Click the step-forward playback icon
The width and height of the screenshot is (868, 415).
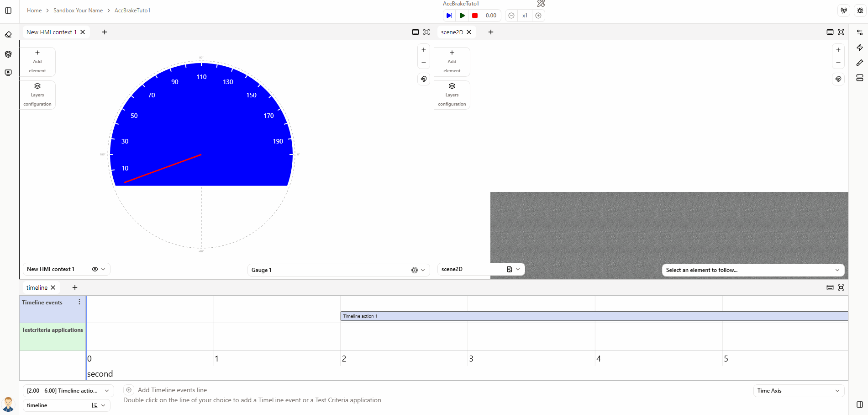coord(449,16)
